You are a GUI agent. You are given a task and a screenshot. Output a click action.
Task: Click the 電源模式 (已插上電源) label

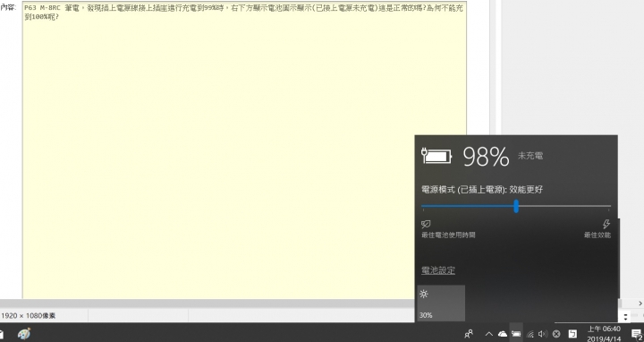482,190
